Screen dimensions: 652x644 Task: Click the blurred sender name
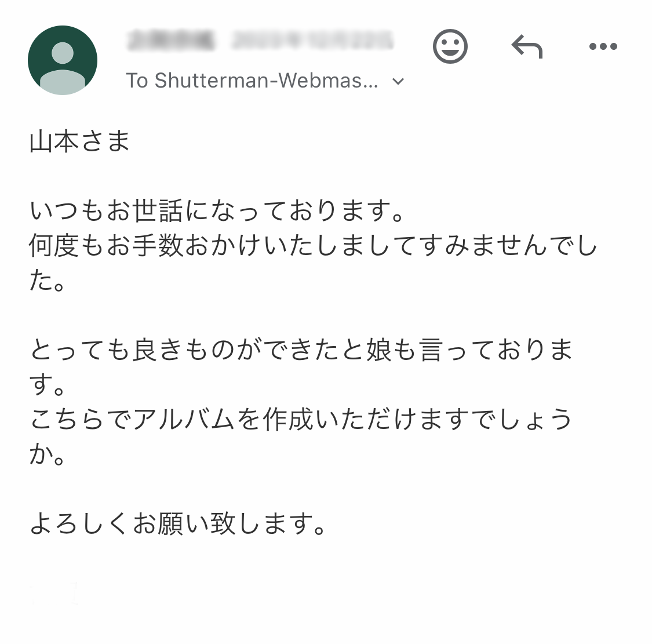(x=171, y=41)
